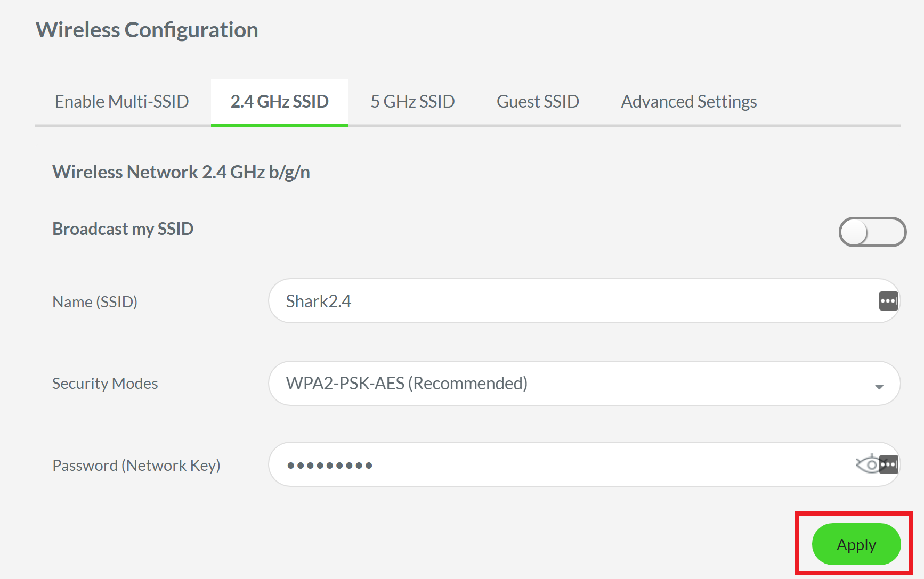Click the Password (Network Key) label

click(x=136, y=466)
